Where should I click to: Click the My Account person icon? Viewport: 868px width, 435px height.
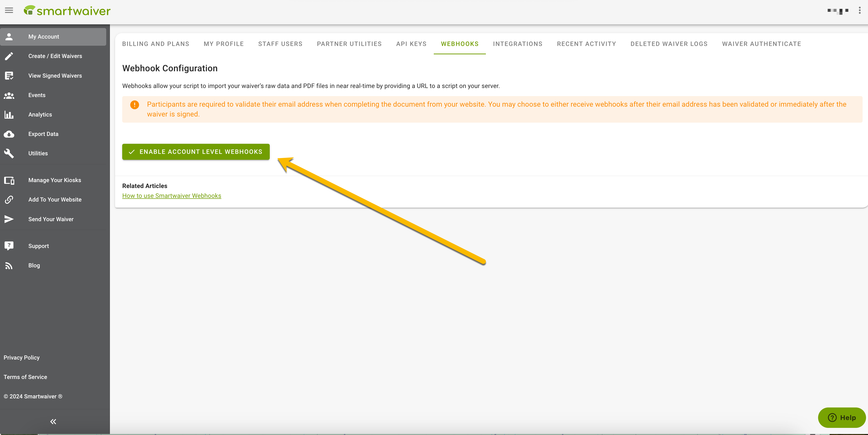9,37
